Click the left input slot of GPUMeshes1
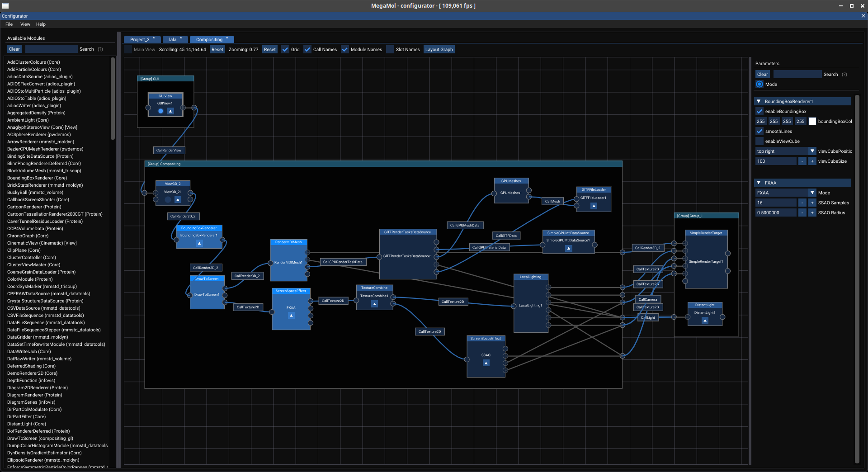This screenshot has height=472, width=868. (494, 194)
